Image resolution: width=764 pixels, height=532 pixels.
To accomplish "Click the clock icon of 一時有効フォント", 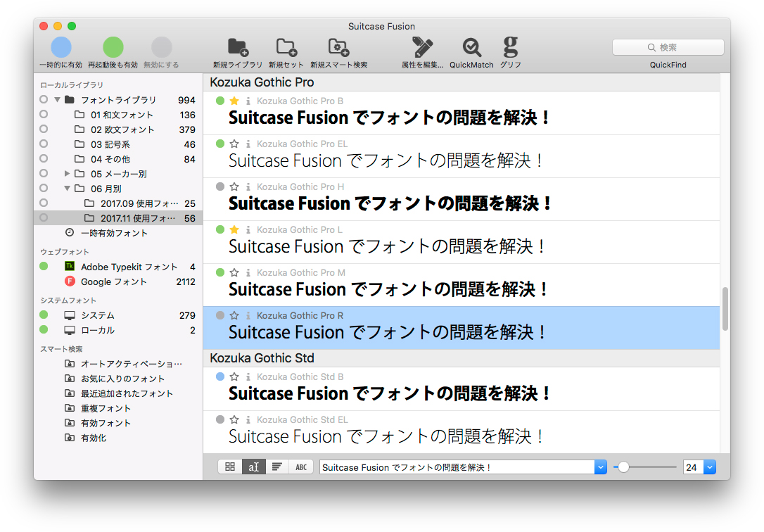I will tap(70, 232).
